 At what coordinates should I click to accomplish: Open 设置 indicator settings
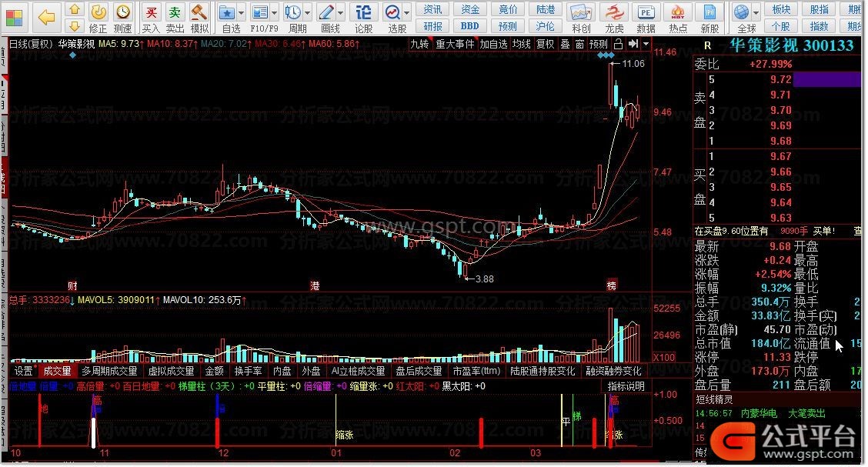click(23, 371)
